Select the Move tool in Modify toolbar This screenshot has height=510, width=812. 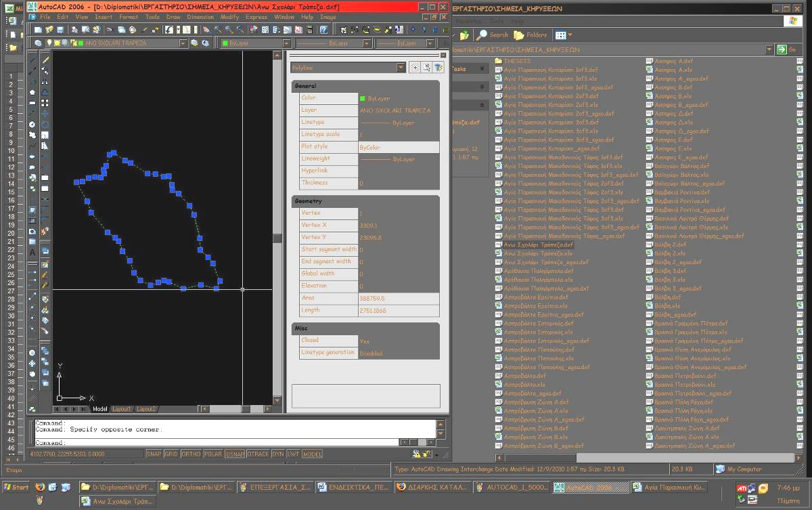[x=45, y=114]
